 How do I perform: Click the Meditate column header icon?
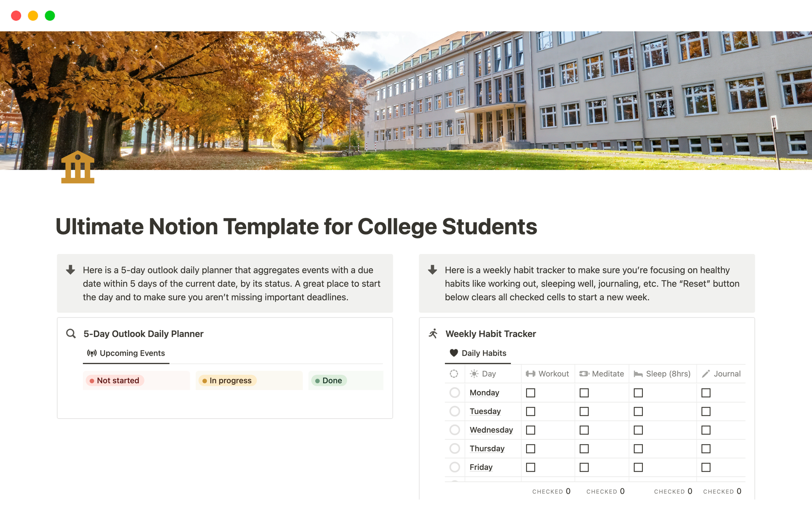pos(584,374)
